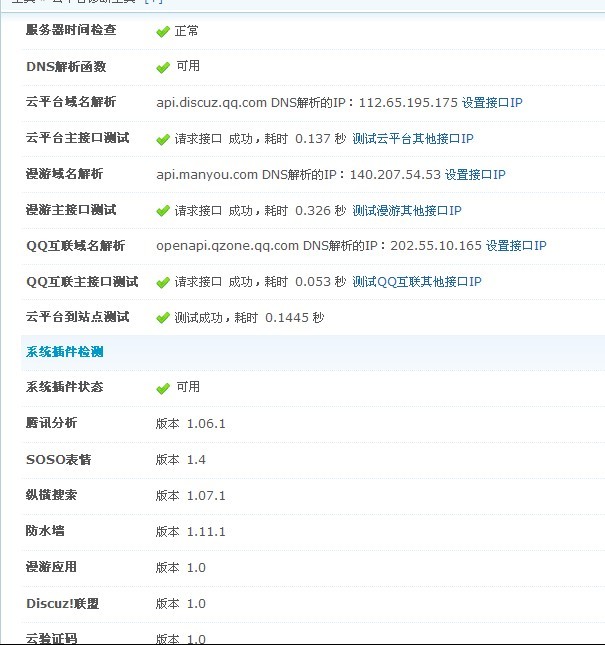Click the IP address 202.55.10.165

click(x=436, y=246)
